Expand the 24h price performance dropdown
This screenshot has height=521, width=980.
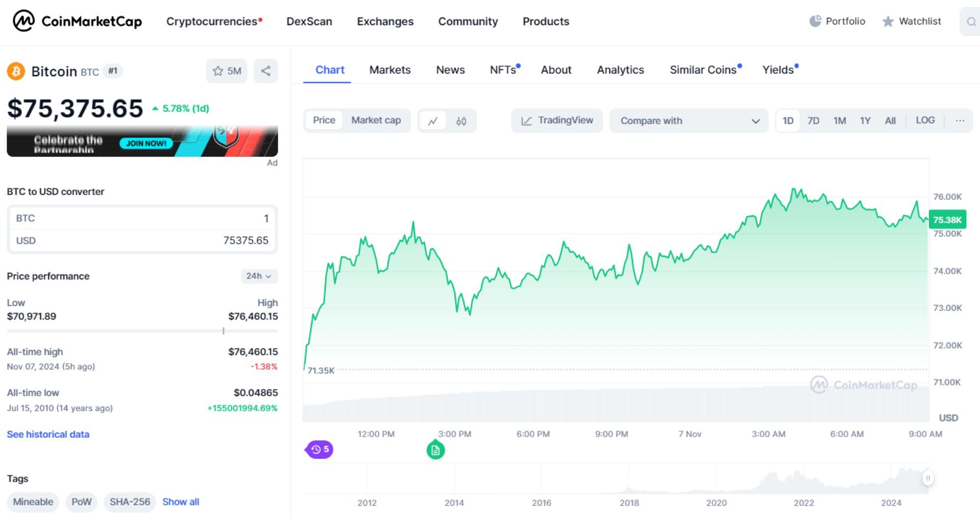[x=258, y=276]
